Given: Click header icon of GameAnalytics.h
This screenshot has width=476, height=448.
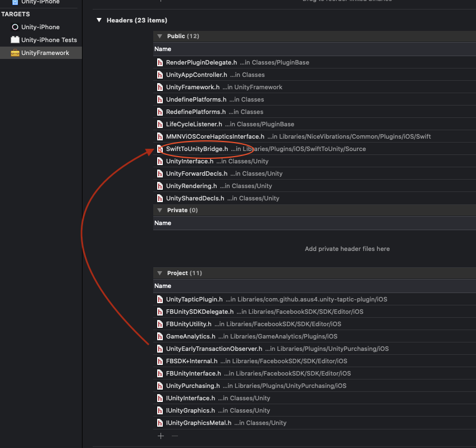Looking at the screenshot, I should point(159,336).
